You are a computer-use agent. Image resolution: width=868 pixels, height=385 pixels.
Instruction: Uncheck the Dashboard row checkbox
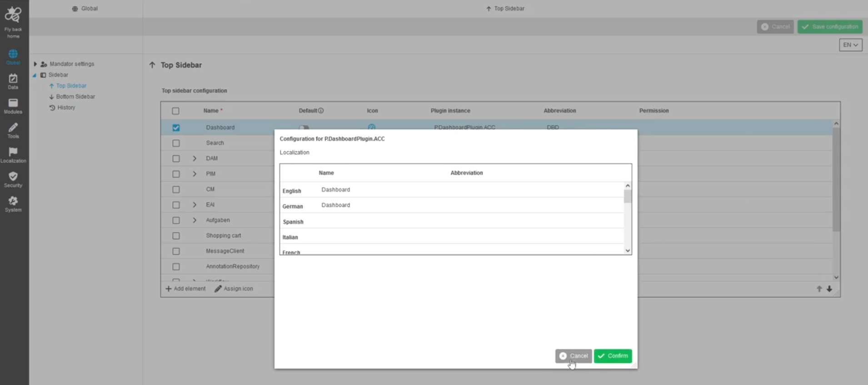point(176,128)
